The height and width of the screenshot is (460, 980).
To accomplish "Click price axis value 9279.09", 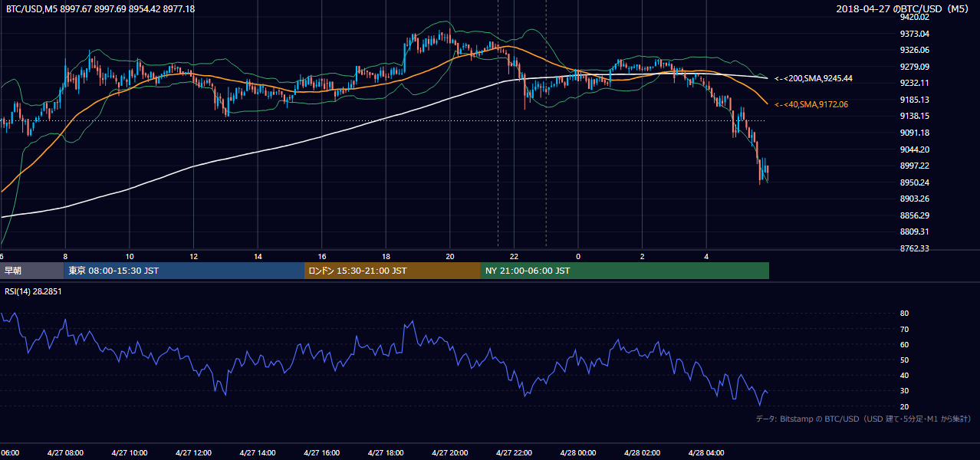I will pos(914,67).
